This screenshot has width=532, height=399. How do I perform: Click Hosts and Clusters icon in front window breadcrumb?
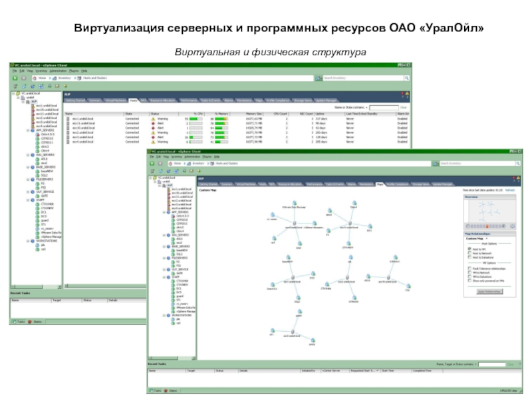tap(212, 164)
